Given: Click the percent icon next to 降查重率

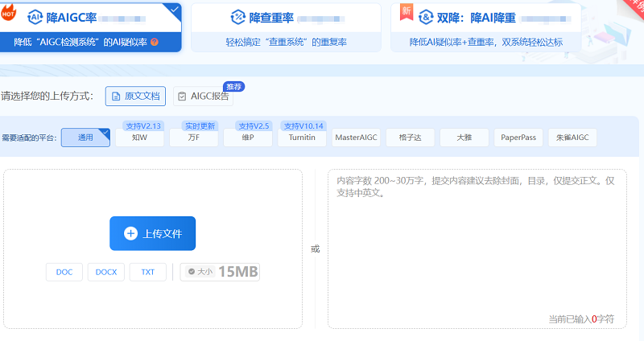Looking at the screenshot, I should pyautogui.click(x=237, y=17).
